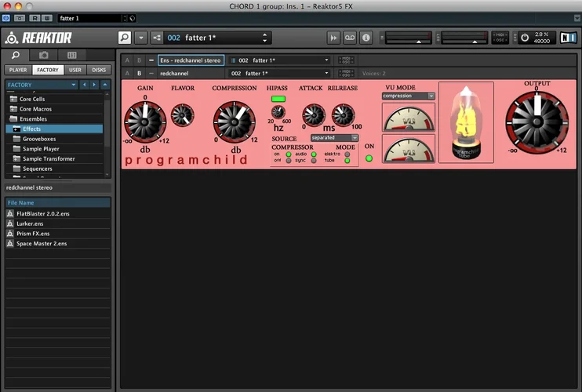The width and height of the screenshot is (582, 392).
Task: Click the glowing tube image
Action: tap(466, 122)
